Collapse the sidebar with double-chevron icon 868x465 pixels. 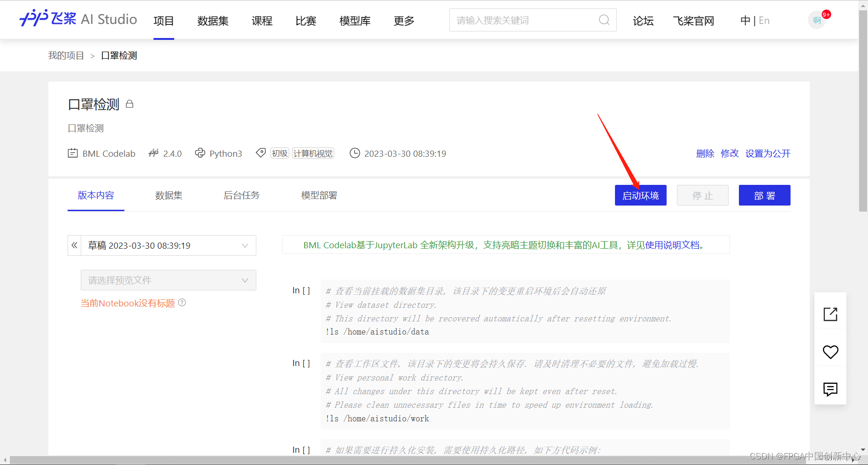coord(74,245)
